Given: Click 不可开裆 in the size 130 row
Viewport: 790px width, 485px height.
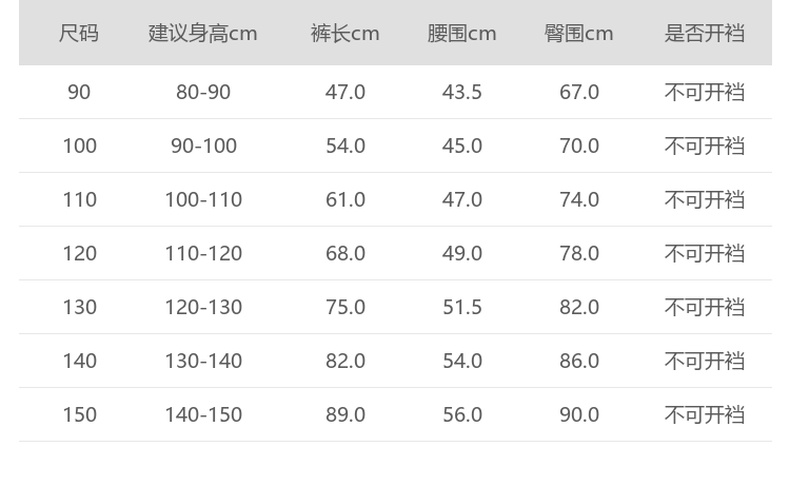Looking at the screenshot, I should click(705, 307).
